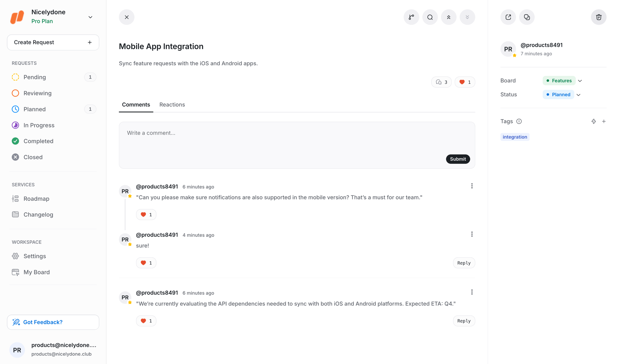Open Completed requests in sidebar
Image resolution: width=619 pixels, height=364 pixels.
tap(53, 141)
